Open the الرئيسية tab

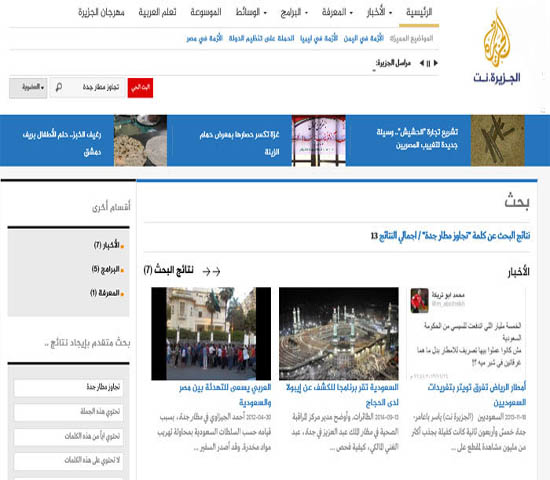pyautogui.click(x=419, y=12)
